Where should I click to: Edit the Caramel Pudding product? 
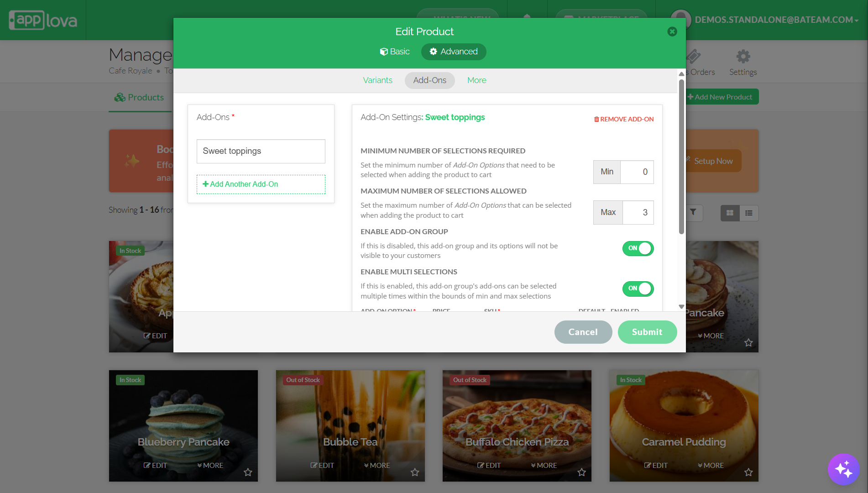click(x=656, y=466)
